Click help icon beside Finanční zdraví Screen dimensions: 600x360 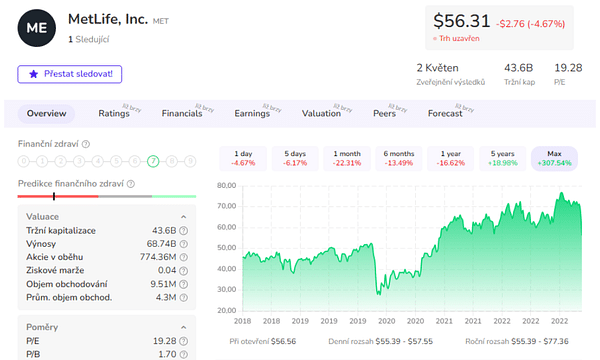coord(86,144)
